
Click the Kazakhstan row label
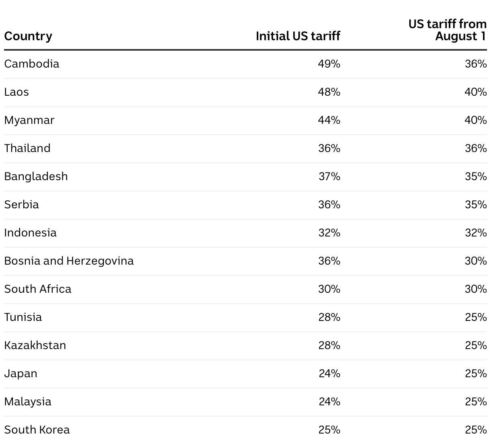point(35,345)
